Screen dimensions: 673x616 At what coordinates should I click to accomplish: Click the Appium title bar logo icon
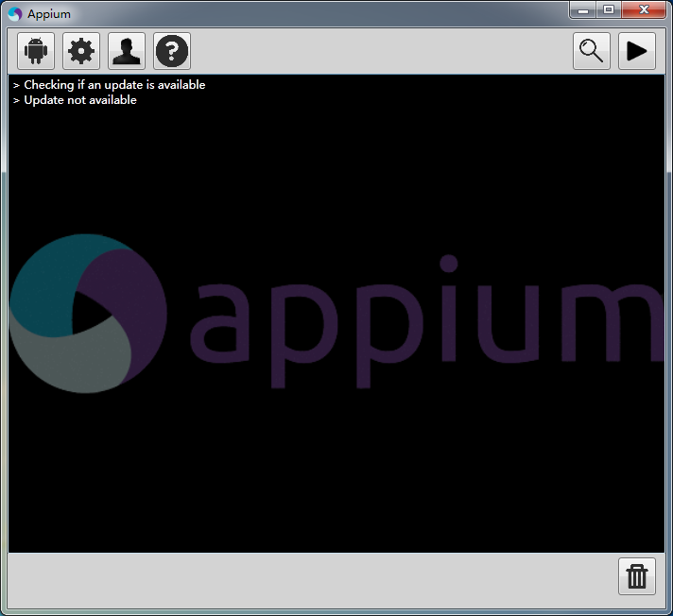pos(15,14)
